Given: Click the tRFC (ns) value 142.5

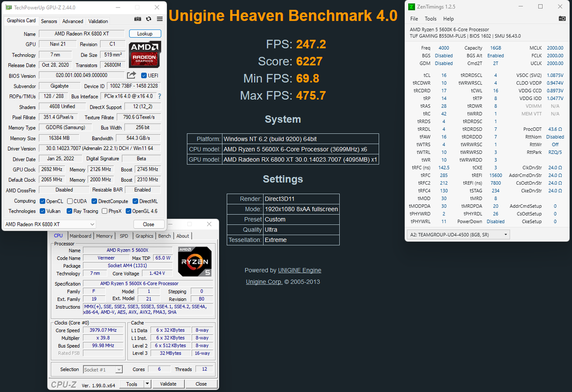Looking at the screenshot, I should [x=443, y=168].
